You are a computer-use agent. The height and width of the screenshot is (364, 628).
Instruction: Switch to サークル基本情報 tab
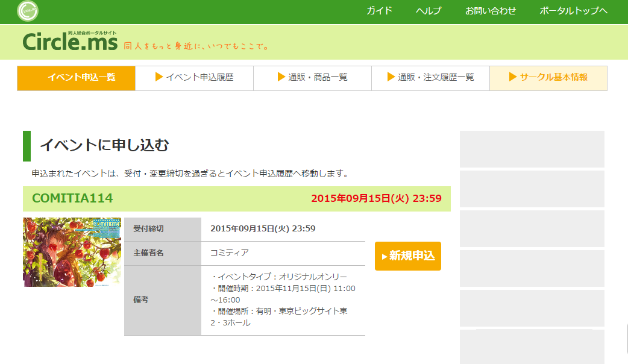click(548, 78)
